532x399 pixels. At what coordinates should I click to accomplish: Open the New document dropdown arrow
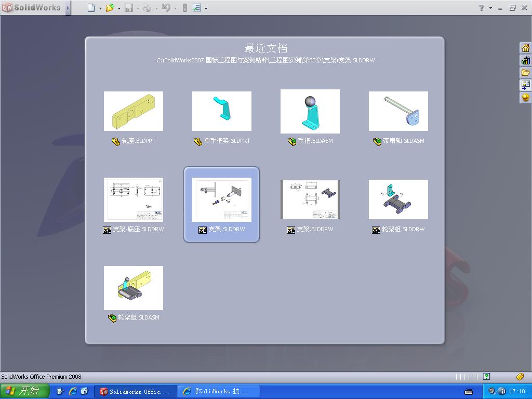[100, 8]
